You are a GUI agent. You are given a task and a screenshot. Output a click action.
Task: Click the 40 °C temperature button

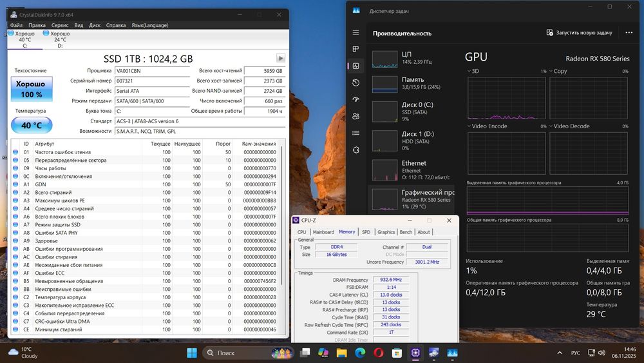[x=31, y=125]
